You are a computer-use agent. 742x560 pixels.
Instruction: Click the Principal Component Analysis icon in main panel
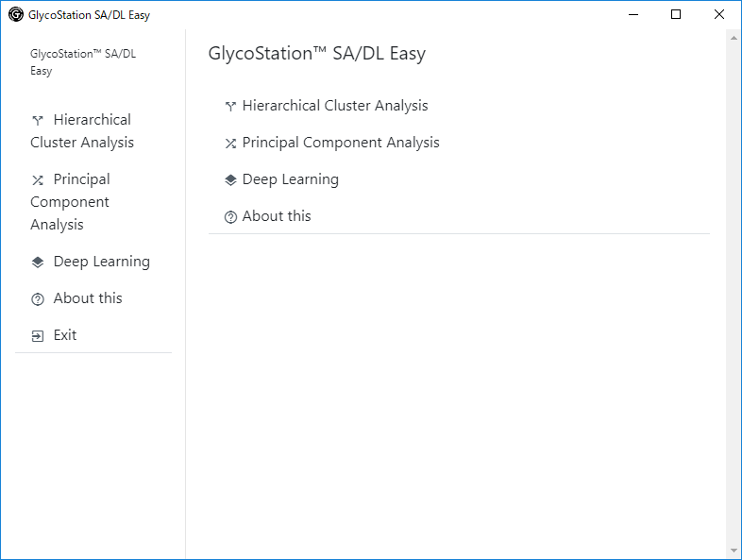[x=230, y=144]
